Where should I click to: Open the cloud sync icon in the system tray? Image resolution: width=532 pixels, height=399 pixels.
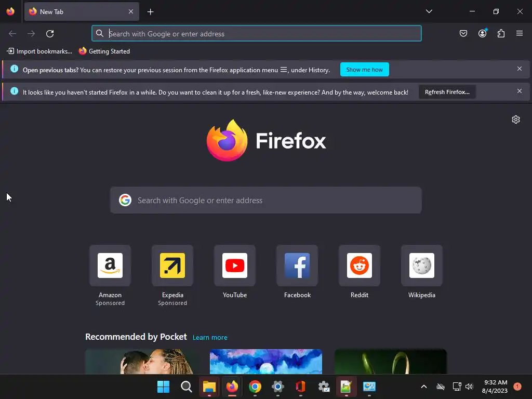441,387
